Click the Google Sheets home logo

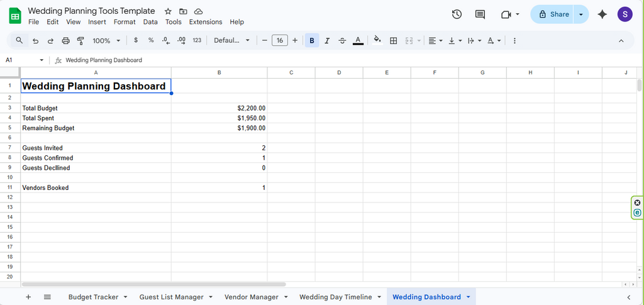[x=15, y=16]
